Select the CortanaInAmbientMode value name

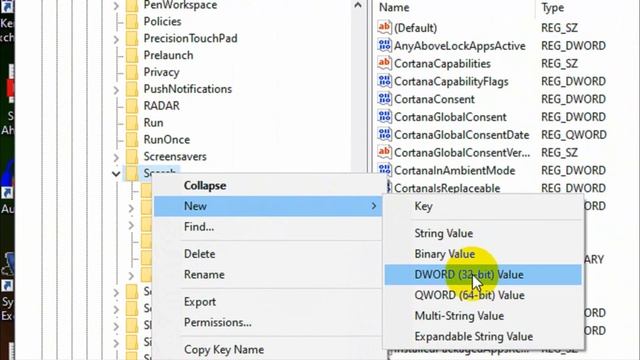pos(454,171)
